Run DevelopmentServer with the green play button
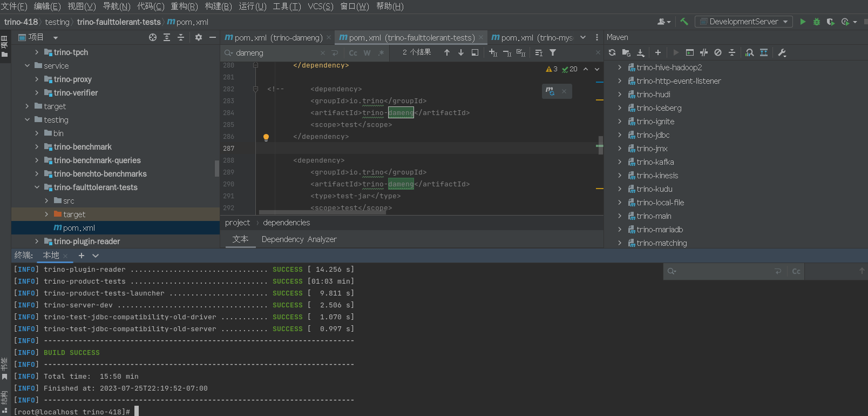Viewport: 868px width, 416px height. click(803, 22)
